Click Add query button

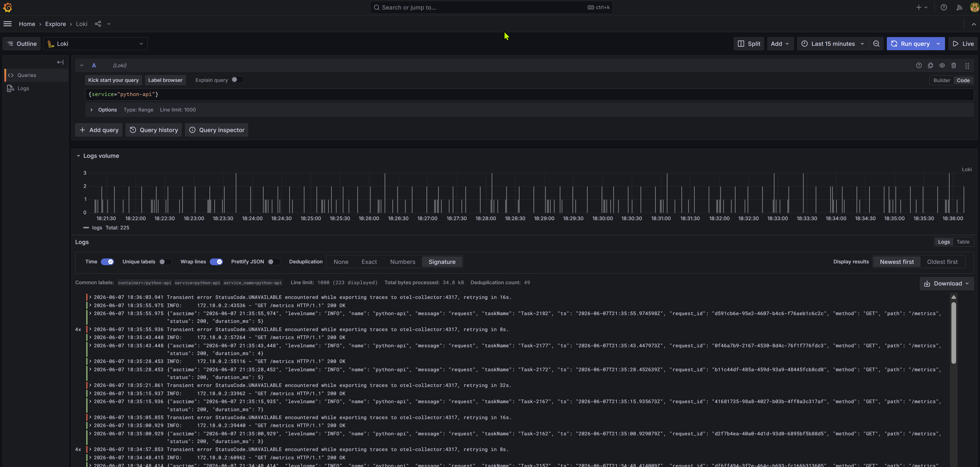coord(99,130)
